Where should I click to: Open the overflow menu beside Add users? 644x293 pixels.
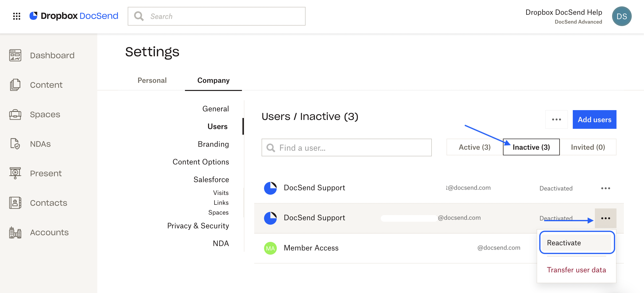pyautogui.click(x=556, y=119)
